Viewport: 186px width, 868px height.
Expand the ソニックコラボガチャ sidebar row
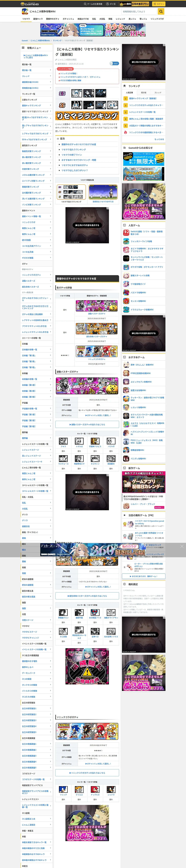click(x=37, y=275)
